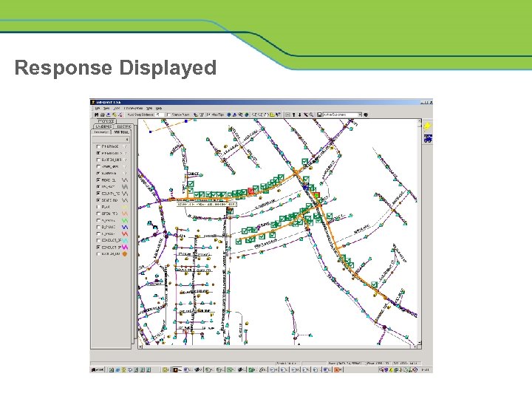Image resolution: width=532 pixels, height=399 pixels.
Task: Click the taskbar clock
Action: pyautogui.click(x=425, y=369)
